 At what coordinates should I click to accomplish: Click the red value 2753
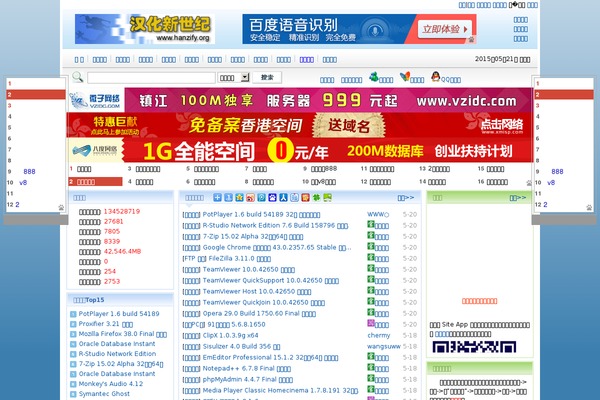(x=112, y=281)
